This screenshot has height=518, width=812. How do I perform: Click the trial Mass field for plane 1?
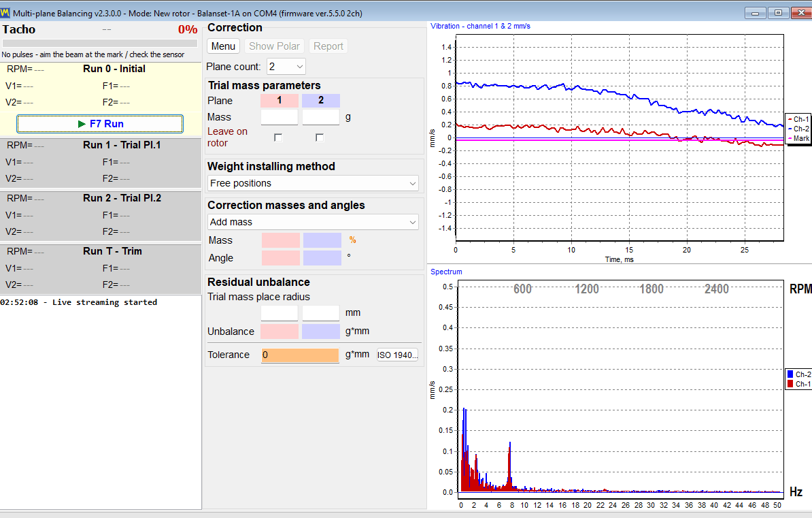[x=279, y=117]
